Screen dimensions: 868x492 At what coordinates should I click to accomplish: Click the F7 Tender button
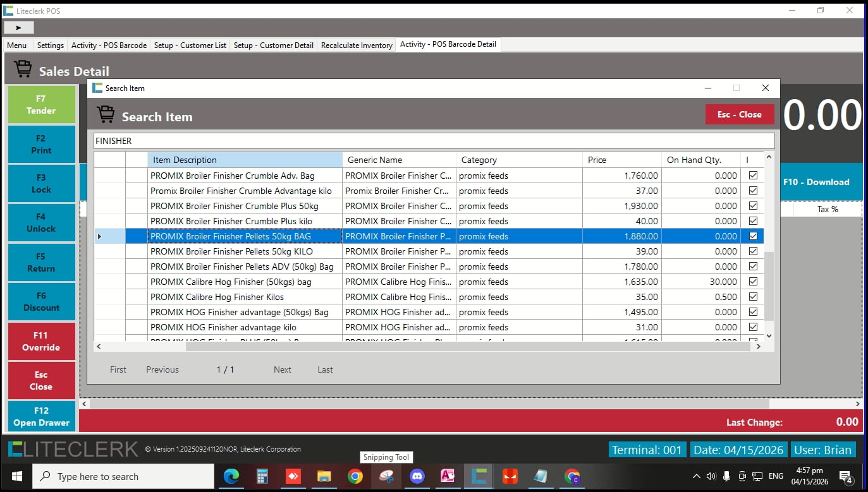[41, 105]
